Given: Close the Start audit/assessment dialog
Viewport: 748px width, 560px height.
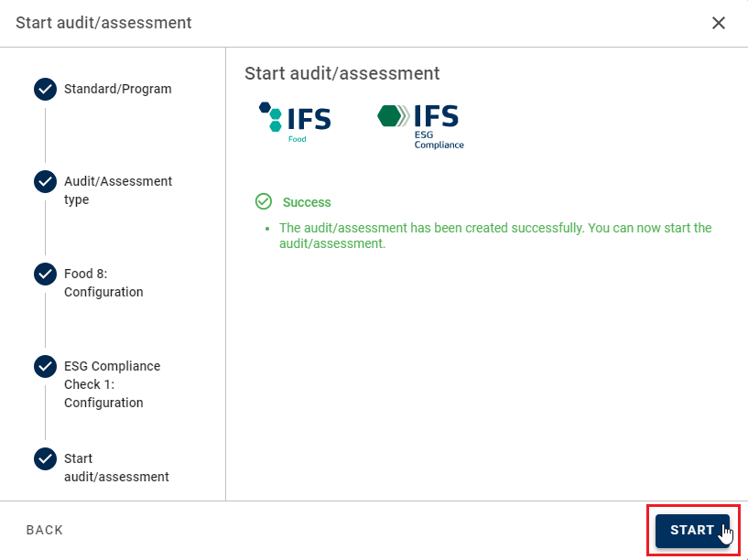Looking at the screenshot, I should [x=719, y=23].
